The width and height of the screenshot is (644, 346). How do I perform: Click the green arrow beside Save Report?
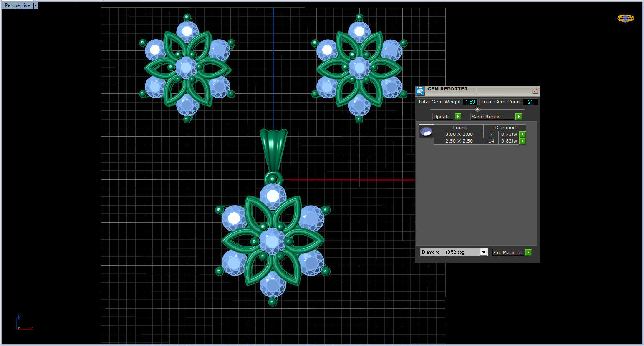[519, 117]
